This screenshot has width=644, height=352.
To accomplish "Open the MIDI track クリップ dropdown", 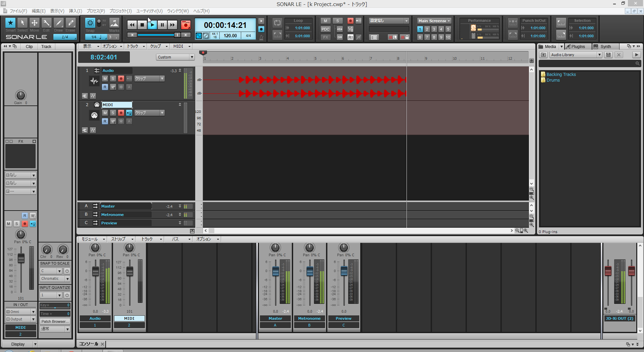I will (x=150, y=113).
